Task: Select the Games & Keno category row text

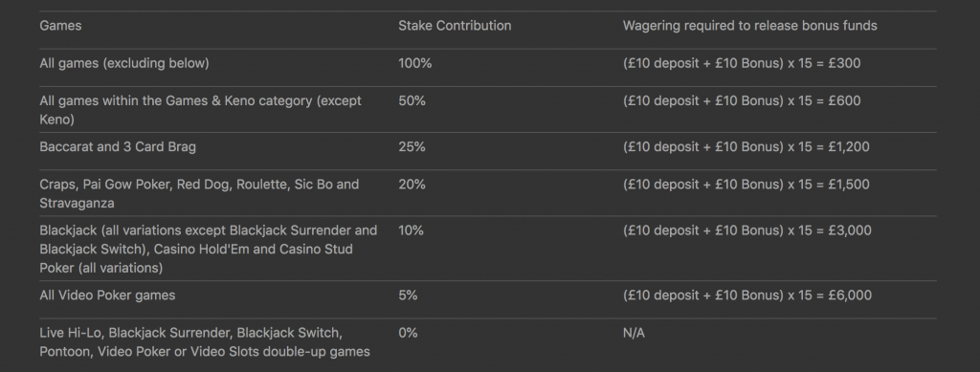Action: (201, 110)
